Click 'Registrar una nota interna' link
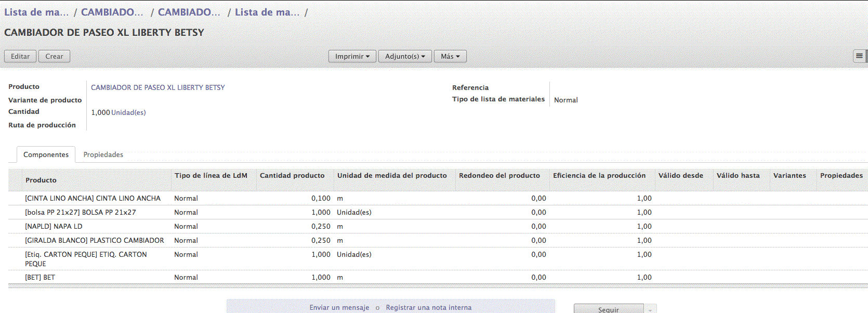The width and height of the screenshot is (868, 313). click(x=428, y=307)
